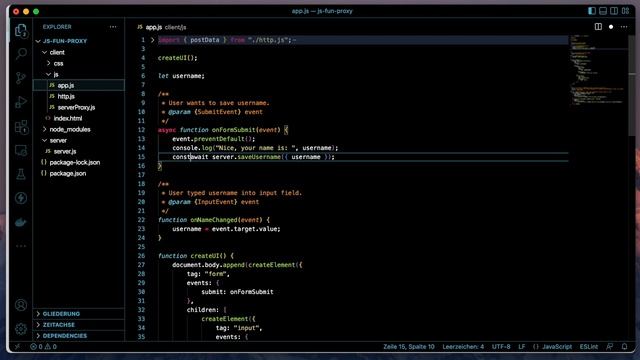Open editor more actions ellipsis
640x360 pixels.
[624, 27]
